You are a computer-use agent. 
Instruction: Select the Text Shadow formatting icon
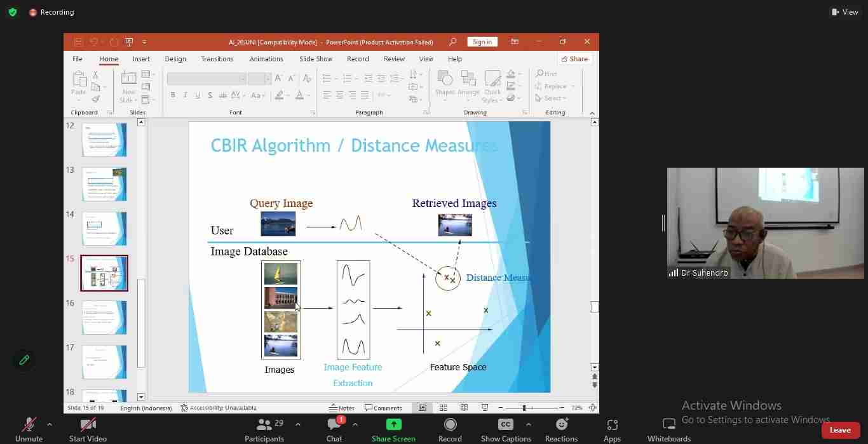tap(210, 95)
